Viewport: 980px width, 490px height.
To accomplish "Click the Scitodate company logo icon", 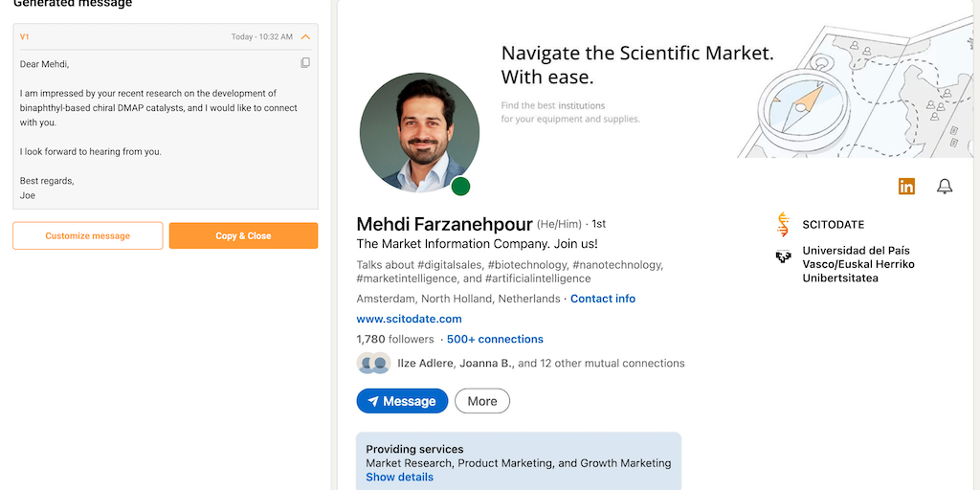I will [x=783, y=225].
